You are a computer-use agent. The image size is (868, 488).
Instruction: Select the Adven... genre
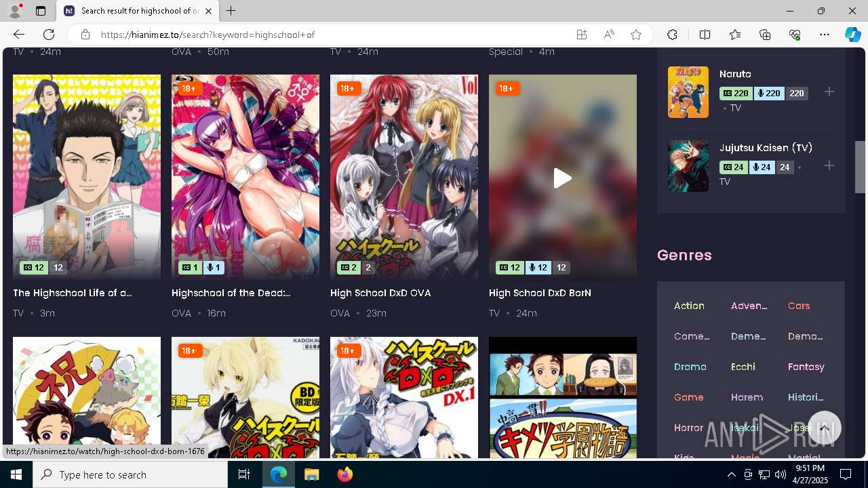[749, 306]
